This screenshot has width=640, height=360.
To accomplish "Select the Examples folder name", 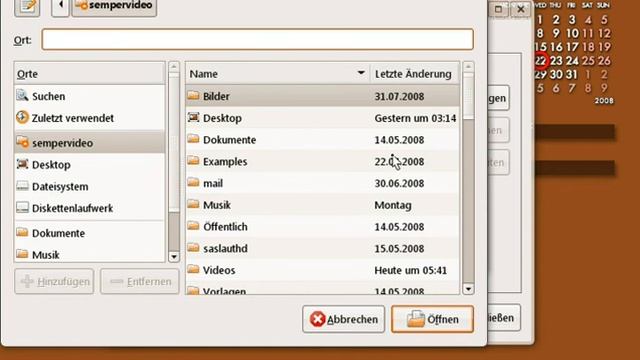I will [x=225, y=162].
